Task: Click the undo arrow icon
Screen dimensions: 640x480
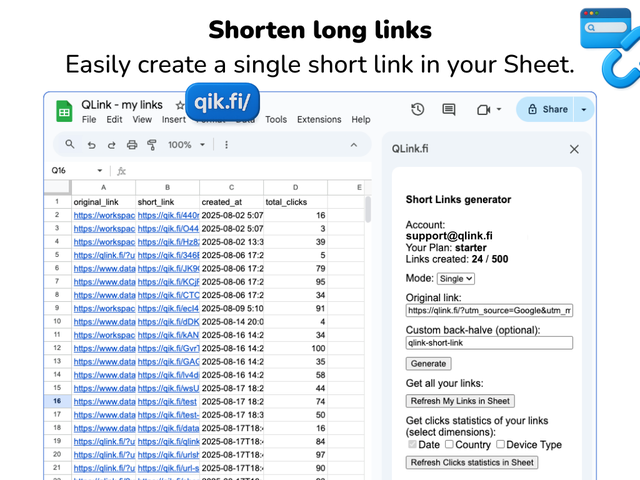Action: click(x=91, y=145)
